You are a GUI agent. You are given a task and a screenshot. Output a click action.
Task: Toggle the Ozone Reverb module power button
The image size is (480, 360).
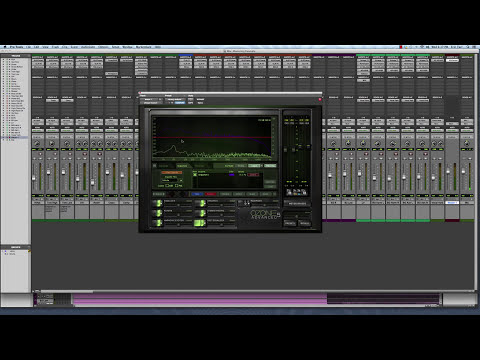158,213
